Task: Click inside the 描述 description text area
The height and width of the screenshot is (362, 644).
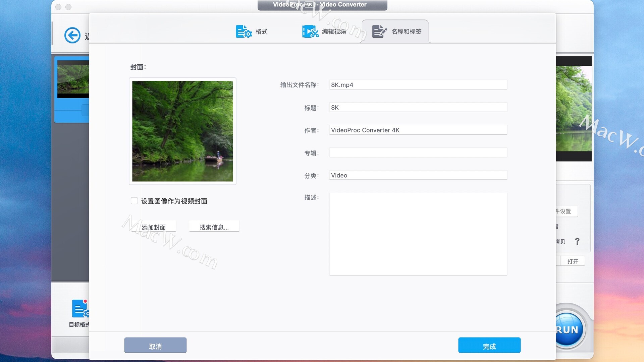Action: pyautogui.click(x=418, y=234)
